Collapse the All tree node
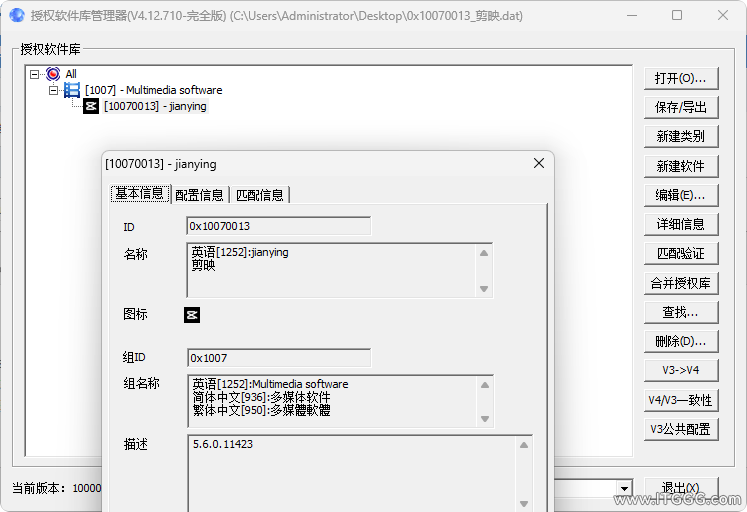747x512 pixels. coord(34,74)
